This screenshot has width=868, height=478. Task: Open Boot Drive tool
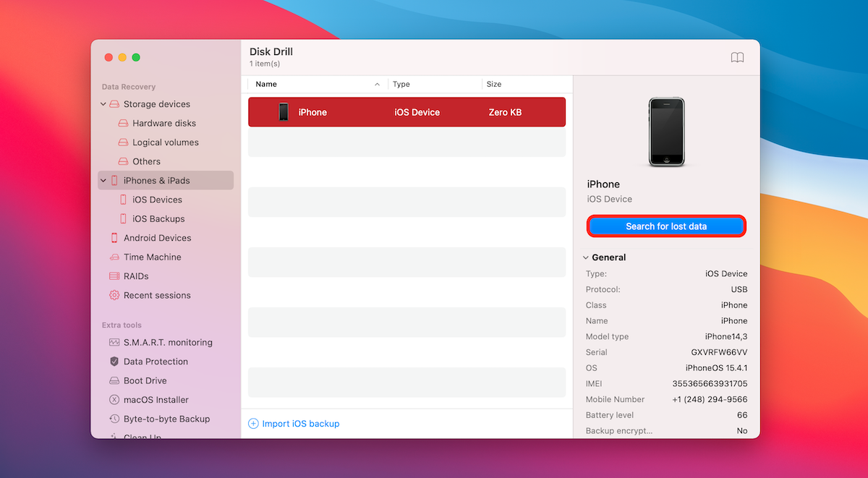145,380
